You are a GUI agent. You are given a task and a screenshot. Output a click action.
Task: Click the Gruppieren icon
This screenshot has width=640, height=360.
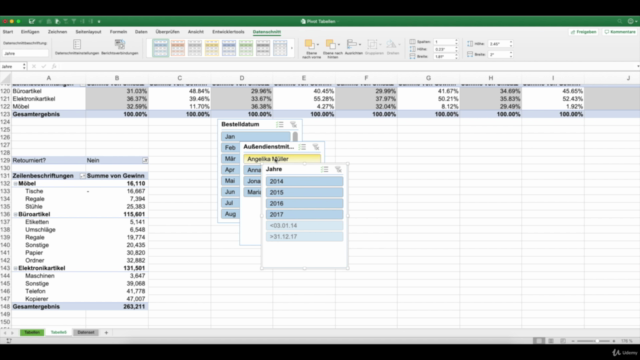click(372, 44)
